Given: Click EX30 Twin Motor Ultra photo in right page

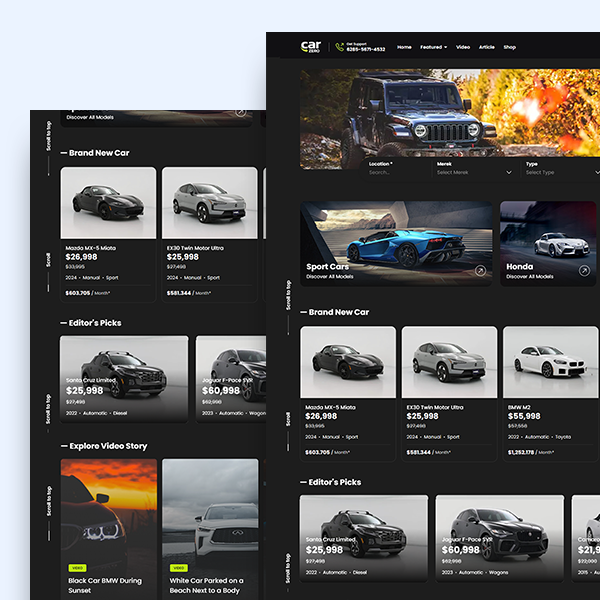Looking at the screenshot, I should pos(449,362).
